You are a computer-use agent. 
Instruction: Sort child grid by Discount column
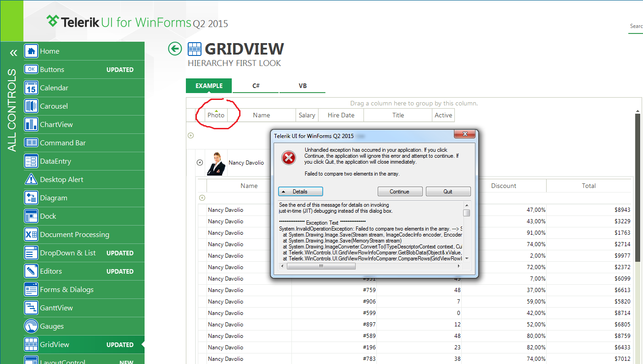pos(504,186)
